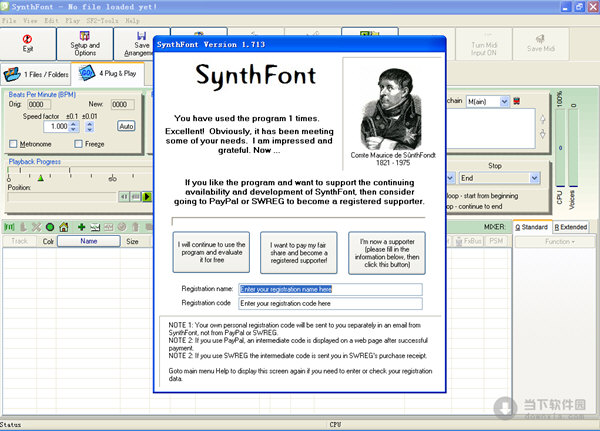The height and width of the screenshot is (431, 600).
Task: Click the red icon beside M(ain) dropdown
Action: click(x=517, y=101)
